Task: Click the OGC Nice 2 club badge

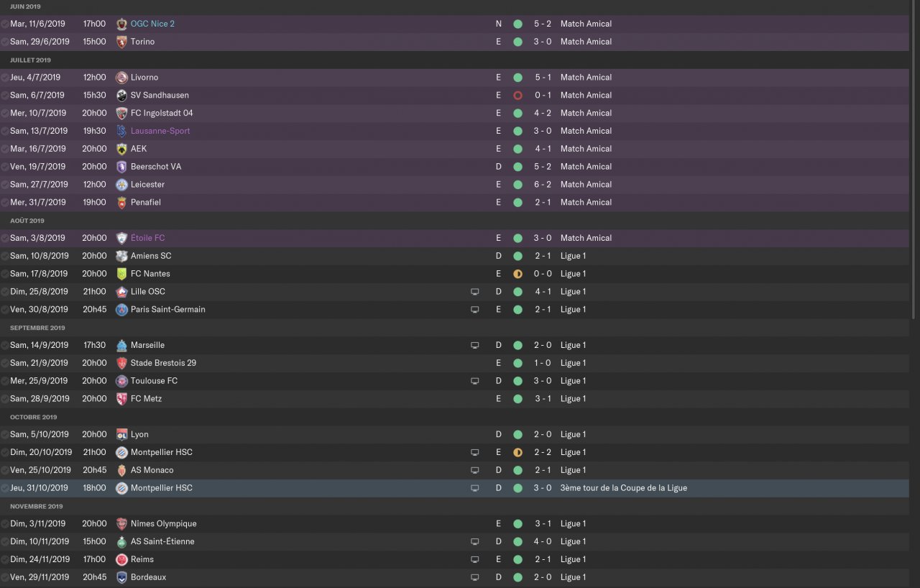Action: point(121,24)
